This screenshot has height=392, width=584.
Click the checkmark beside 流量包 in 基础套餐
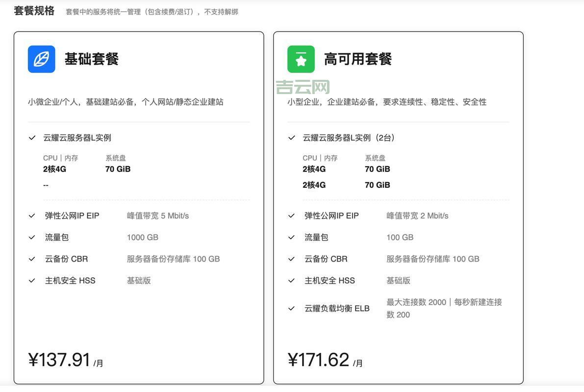(x=31, y=237)
